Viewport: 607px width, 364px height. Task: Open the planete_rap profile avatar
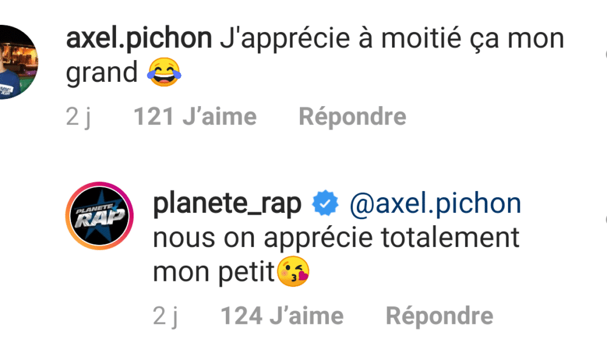click(x=99, y=216)
